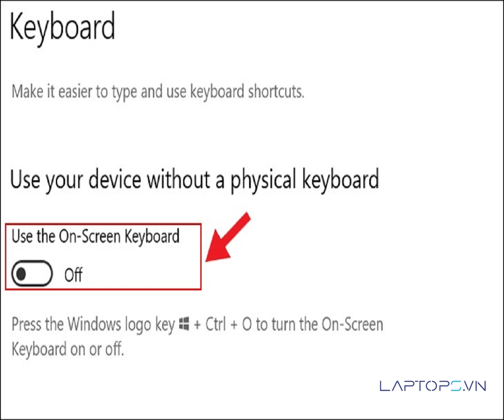Viewport: 504px width, 420px height.
Task: Click the Use your device without a physical keyboard heading
Action: tap(194, 181)
